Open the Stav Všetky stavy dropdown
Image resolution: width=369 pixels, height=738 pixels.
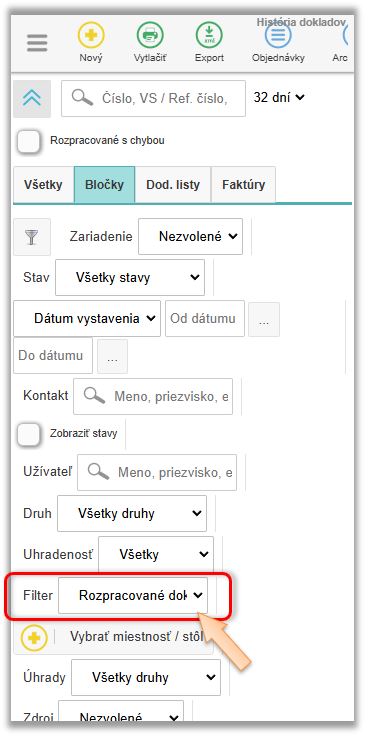[x=130, y=277]
